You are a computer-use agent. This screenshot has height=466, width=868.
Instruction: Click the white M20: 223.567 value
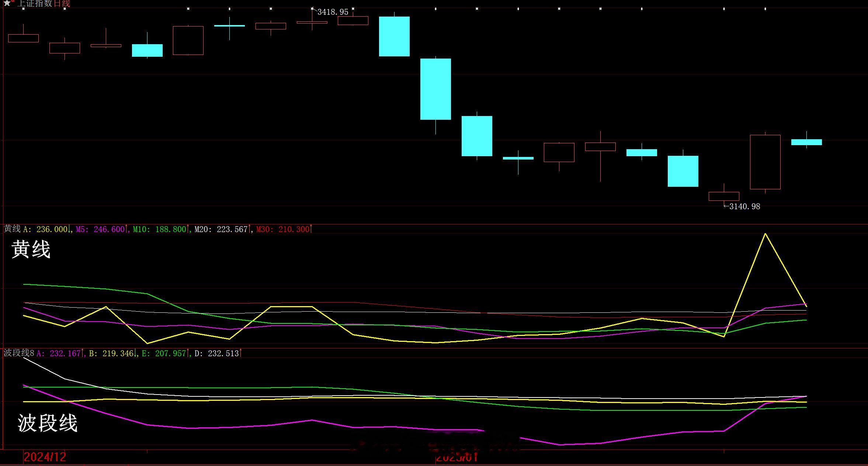click(222, 229)
